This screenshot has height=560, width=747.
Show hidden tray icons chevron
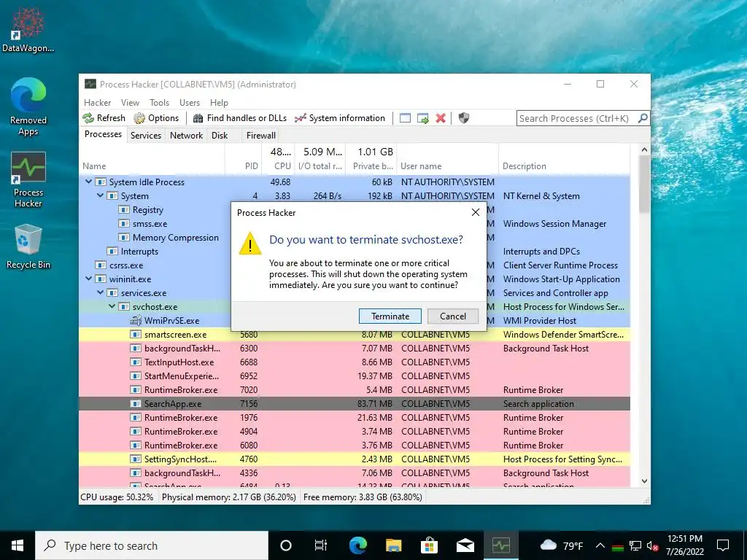pos(600,545)
